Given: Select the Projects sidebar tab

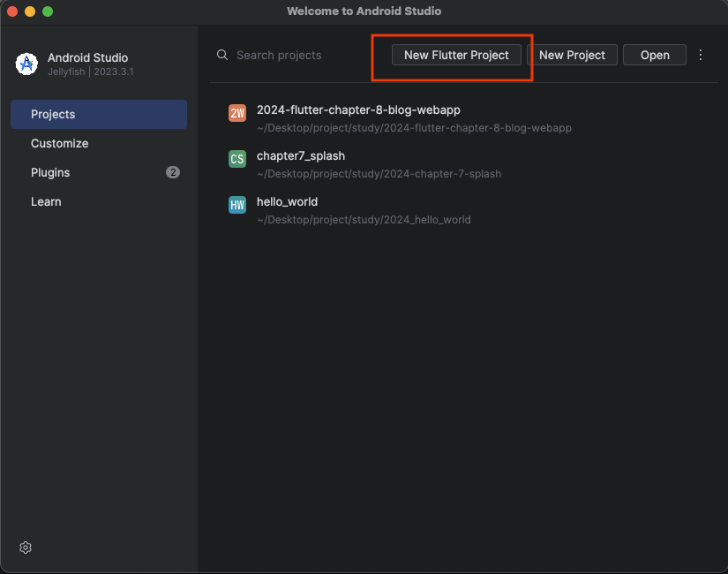Looking at the screenshot, I should 99,114.
